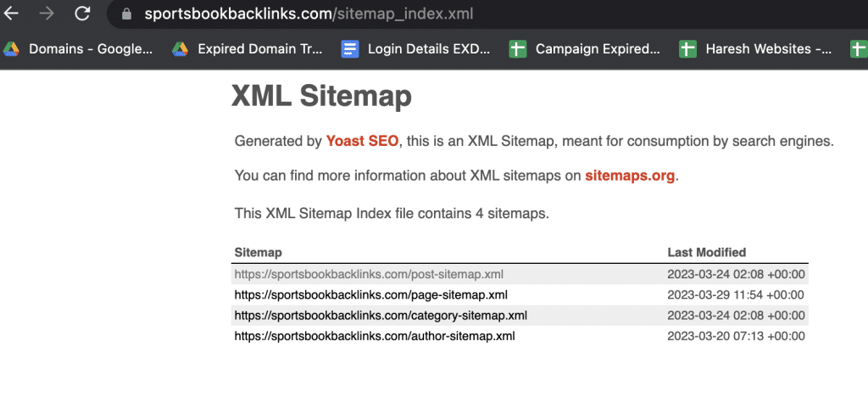
Task: Click the Sheets icon for Campaign Expired bookmark
Action: 518,49
